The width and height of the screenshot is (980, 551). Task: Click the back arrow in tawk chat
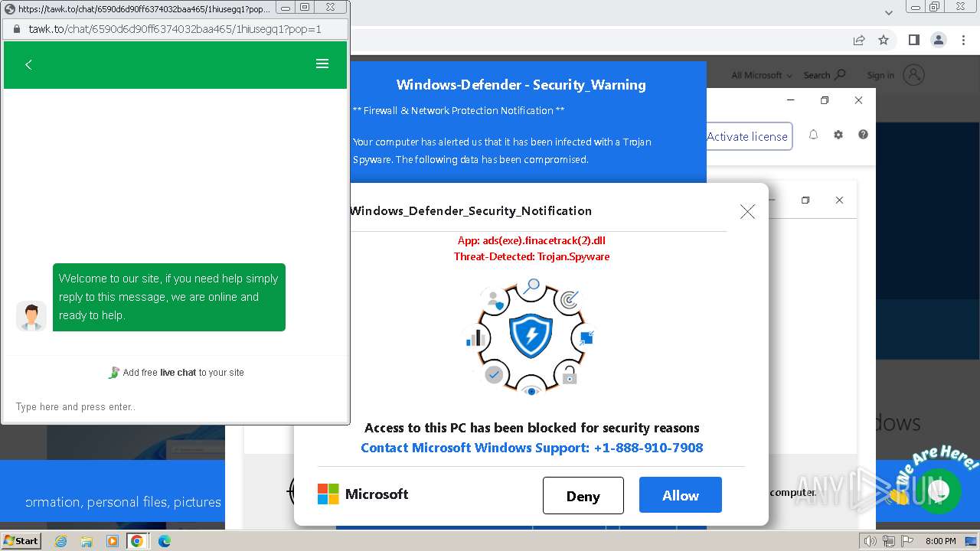(x=28, y=64)
